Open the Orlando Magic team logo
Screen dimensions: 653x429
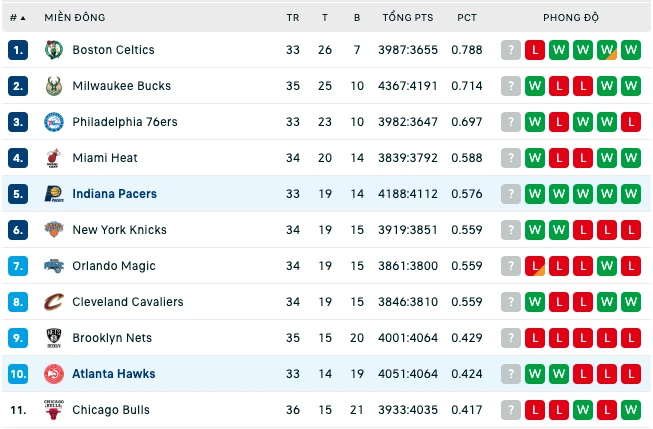point(54,266)
